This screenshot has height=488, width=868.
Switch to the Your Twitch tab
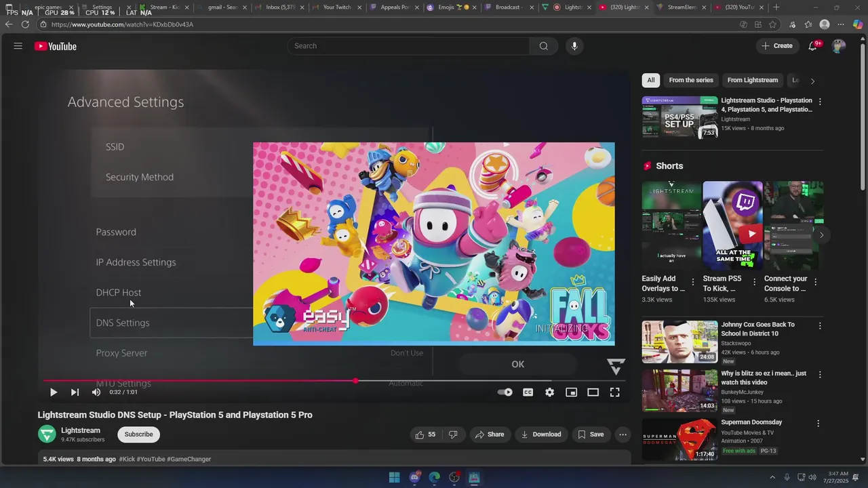coord(336,7)
